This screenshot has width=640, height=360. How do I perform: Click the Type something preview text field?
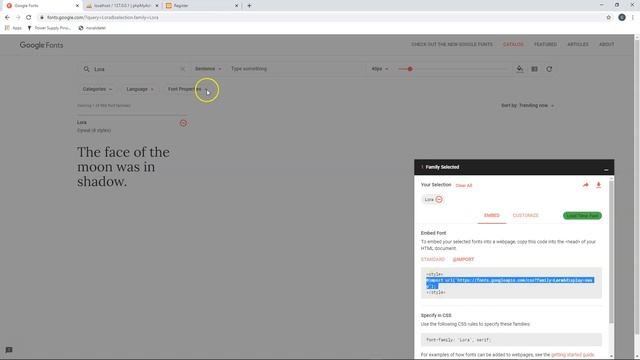coord(296,69)
